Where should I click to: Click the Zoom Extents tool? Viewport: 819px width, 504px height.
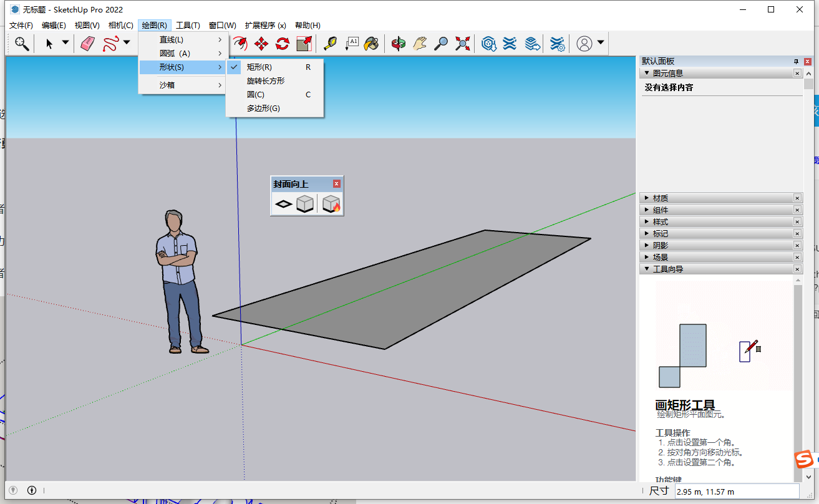pos(462,44)
